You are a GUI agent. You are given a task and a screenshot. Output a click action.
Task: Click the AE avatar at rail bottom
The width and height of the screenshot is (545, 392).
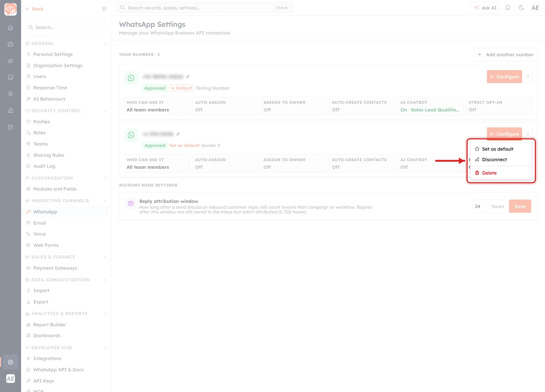pyautogui.click(x=11, y=379)
